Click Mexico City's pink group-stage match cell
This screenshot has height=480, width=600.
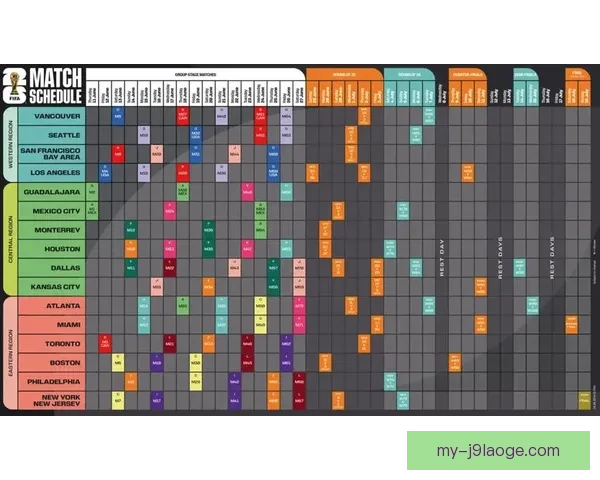pyautogui.click(x=170, y=211)
